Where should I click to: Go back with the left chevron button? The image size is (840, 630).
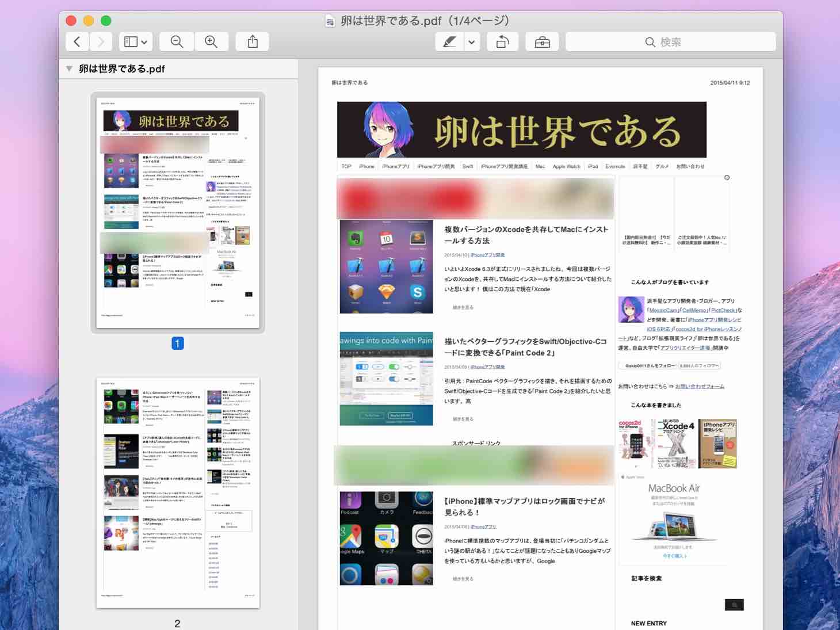[77, 42]
